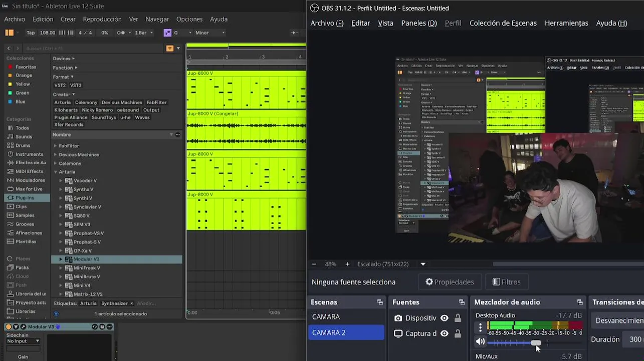Click the Tap tempo button
The image size is (644, 361).
coord(31,33)
